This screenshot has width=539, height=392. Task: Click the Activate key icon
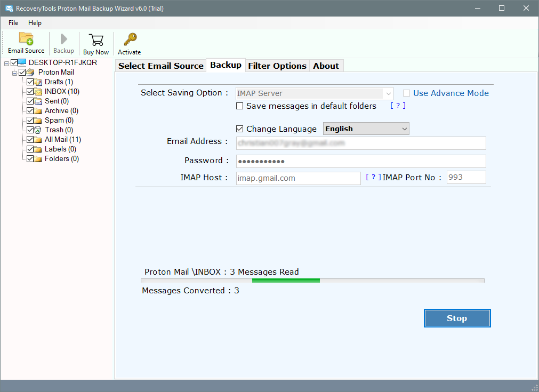tap(130, 39)
